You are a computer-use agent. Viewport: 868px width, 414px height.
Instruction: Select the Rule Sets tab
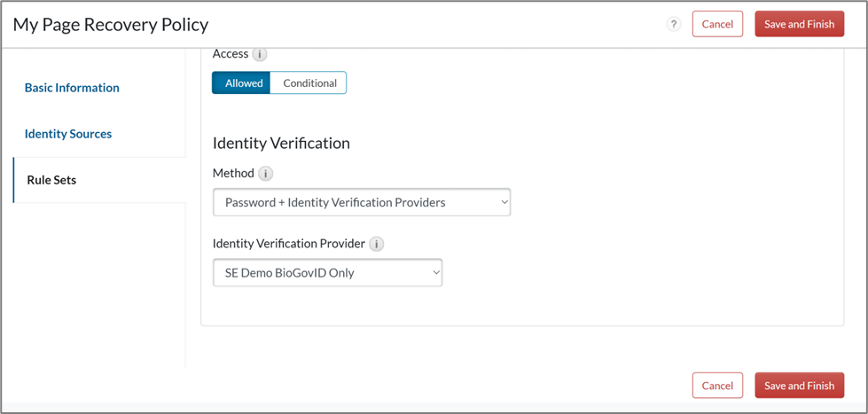click(x=51, y=180)
